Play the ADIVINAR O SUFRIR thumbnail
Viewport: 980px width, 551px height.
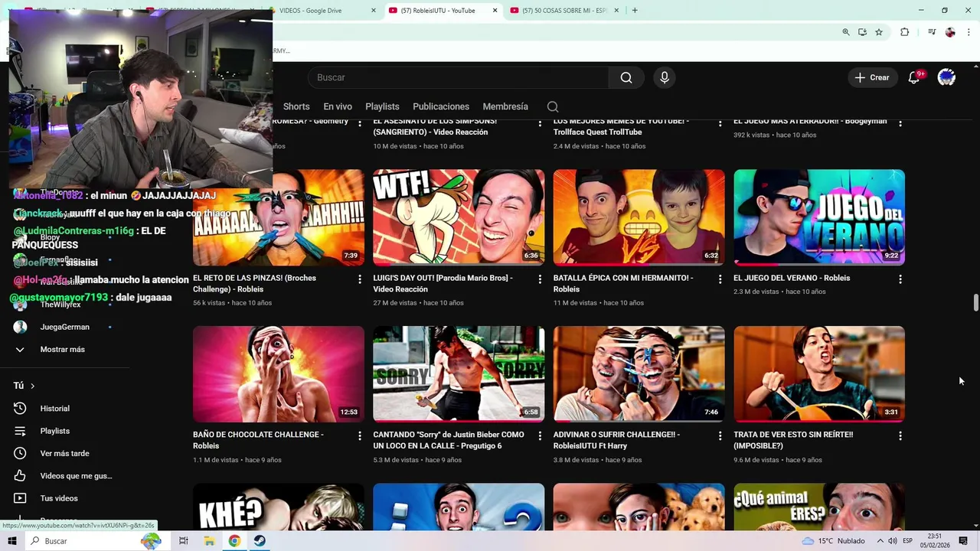[x=639, y=374]
